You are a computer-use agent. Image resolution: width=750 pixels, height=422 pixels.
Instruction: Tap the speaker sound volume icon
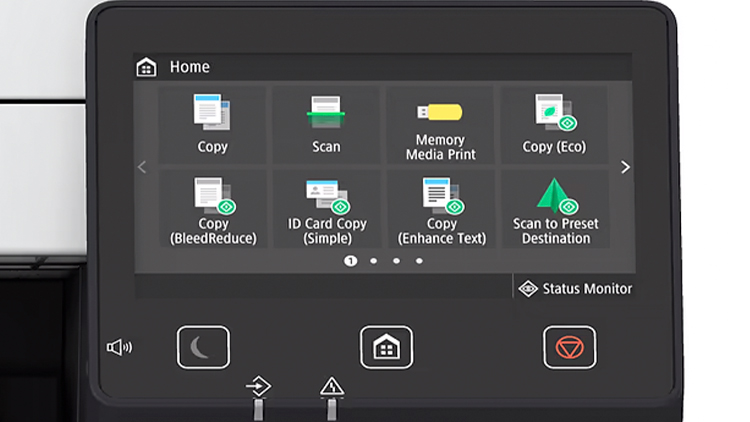[119, 347]
